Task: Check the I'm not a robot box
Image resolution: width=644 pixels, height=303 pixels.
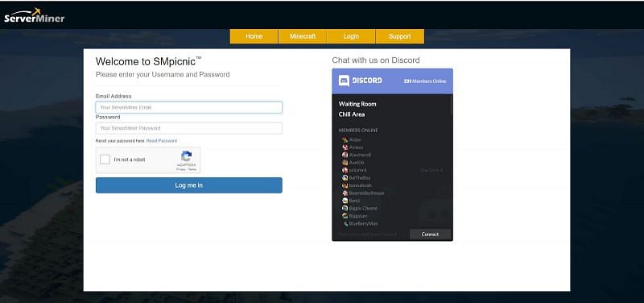Action: click(105, 160)
